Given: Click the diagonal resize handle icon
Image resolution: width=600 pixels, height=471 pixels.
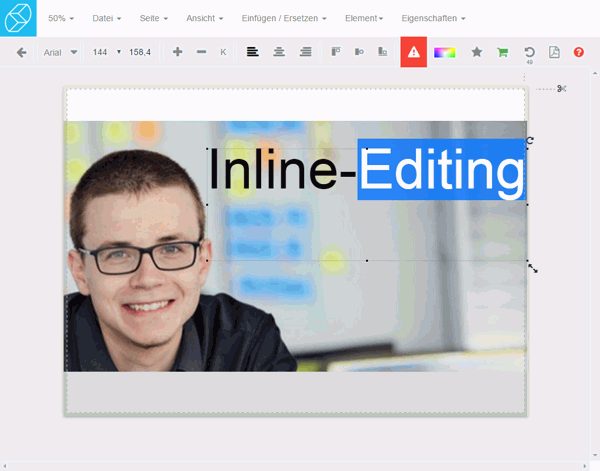Looking at the screenshot, I should (533, 268).
